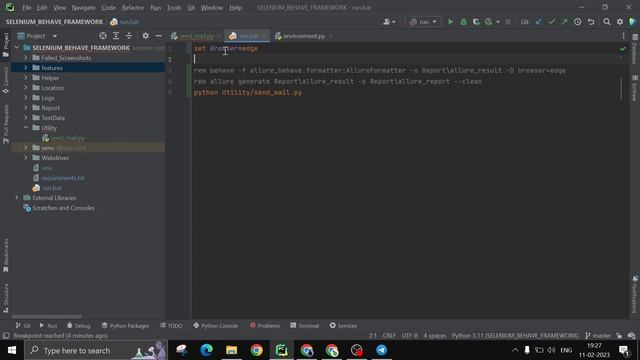Expand the Helper folder
This screenshot has height=360, width=640.
tap(26, 78)
